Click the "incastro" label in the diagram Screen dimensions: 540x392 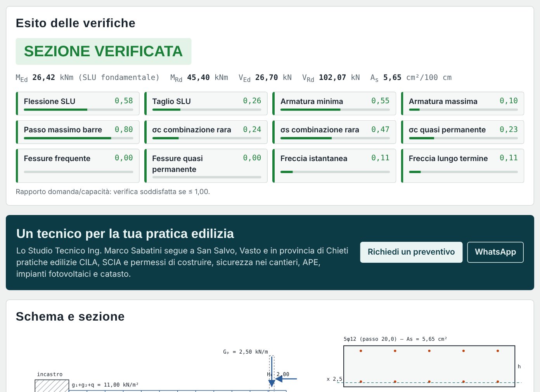click(x=50, y=374)
